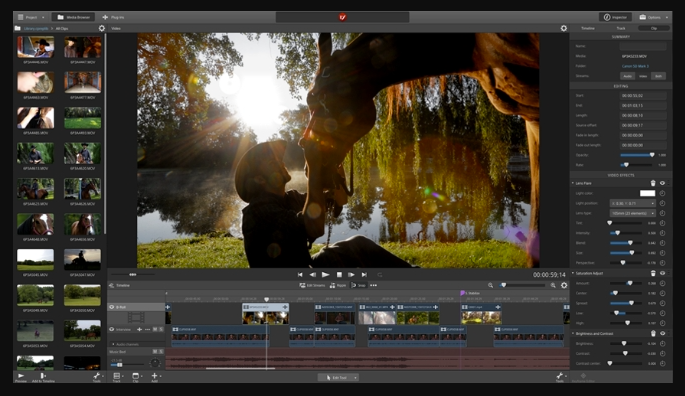Viewport: 685px width, 396px height.
Task: Reset the Light color keyframe clock icon
Action: click(662, 193)
